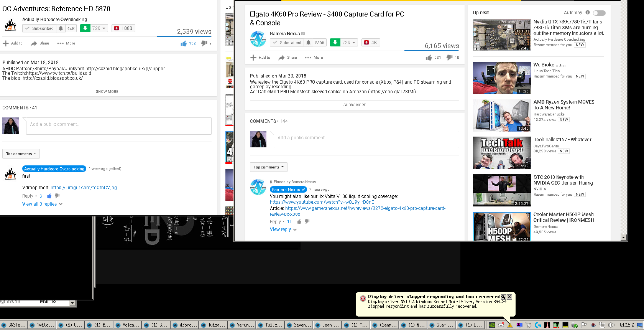The image size is (644, 330).
Task: Click Share under Elgato video
Action: (x=287, y=58)
